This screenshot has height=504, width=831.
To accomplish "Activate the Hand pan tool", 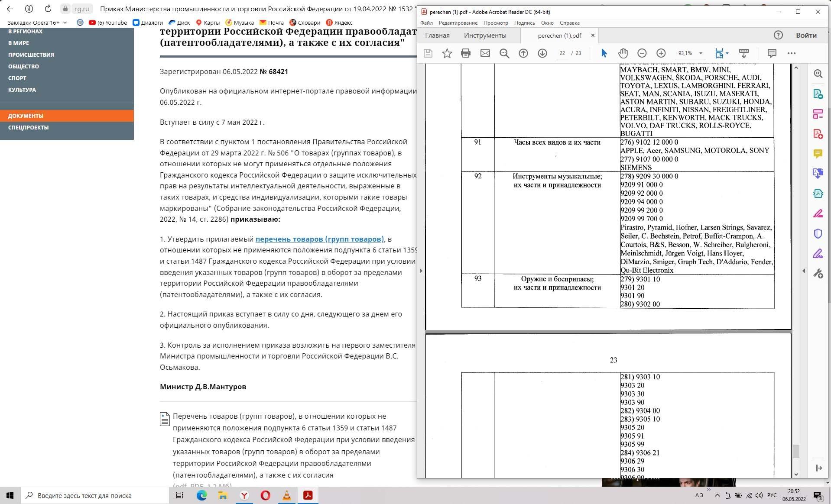I will pyautogui.click(x=623, y=53).
